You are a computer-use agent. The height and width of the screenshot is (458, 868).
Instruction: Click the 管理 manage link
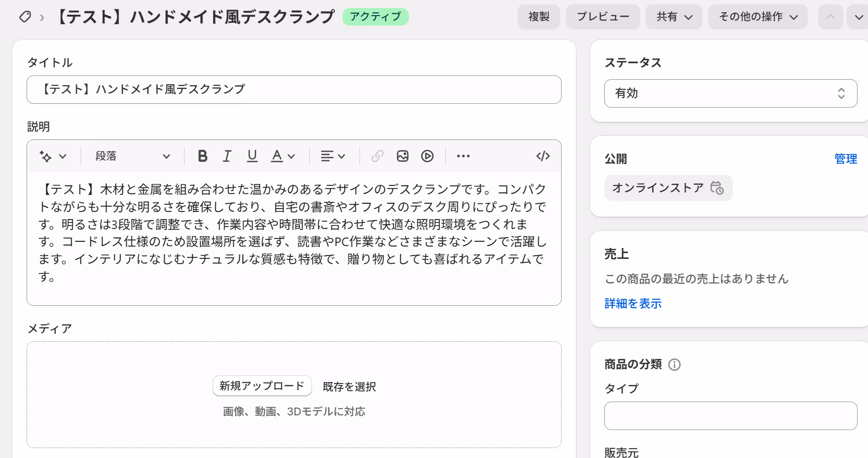tap(846, 159)
